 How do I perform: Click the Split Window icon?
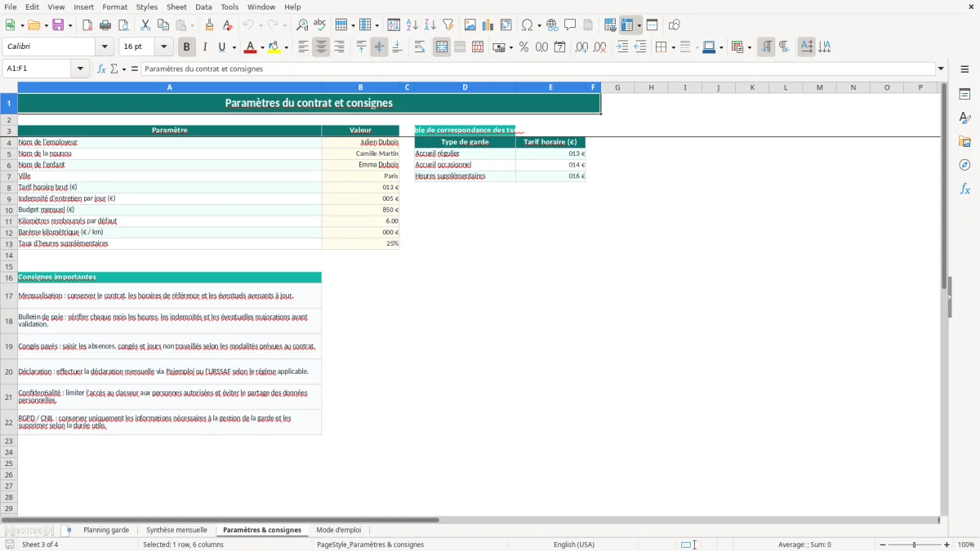tap(652, 25)
